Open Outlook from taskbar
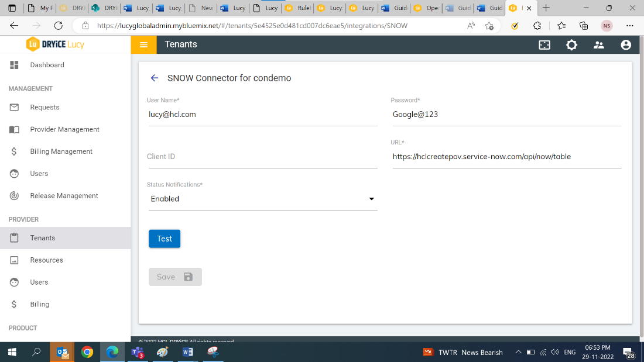Viewport: 644px width, 362px height. pos(62,352)
